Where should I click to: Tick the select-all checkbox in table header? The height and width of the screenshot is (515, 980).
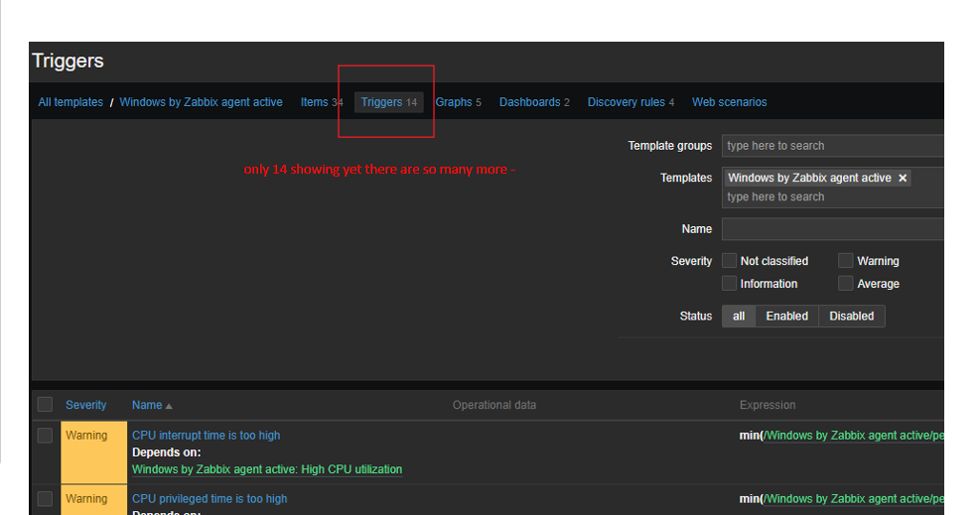pos(45,405)
